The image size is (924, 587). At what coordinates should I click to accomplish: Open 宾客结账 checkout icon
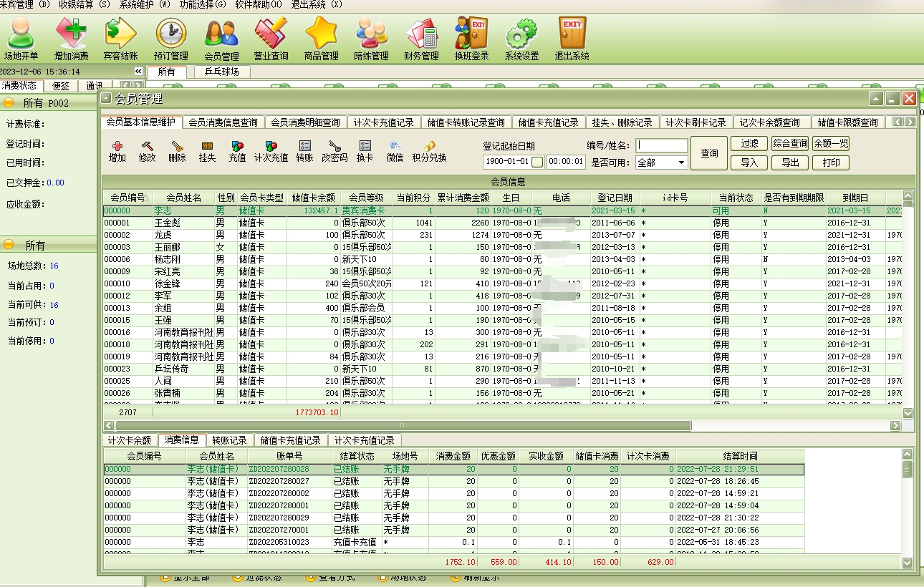[x=120, y=39]
